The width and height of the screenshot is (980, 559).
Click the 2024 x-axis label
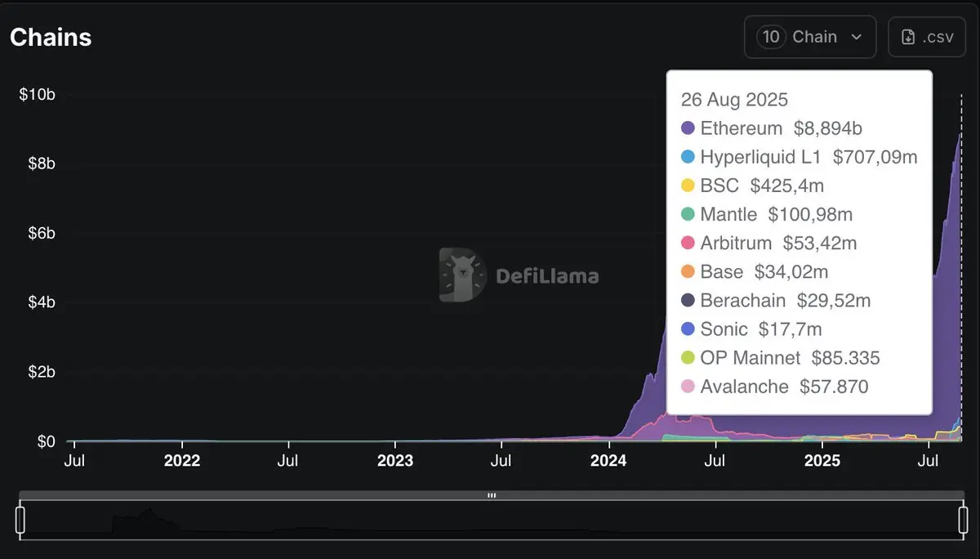608,461
